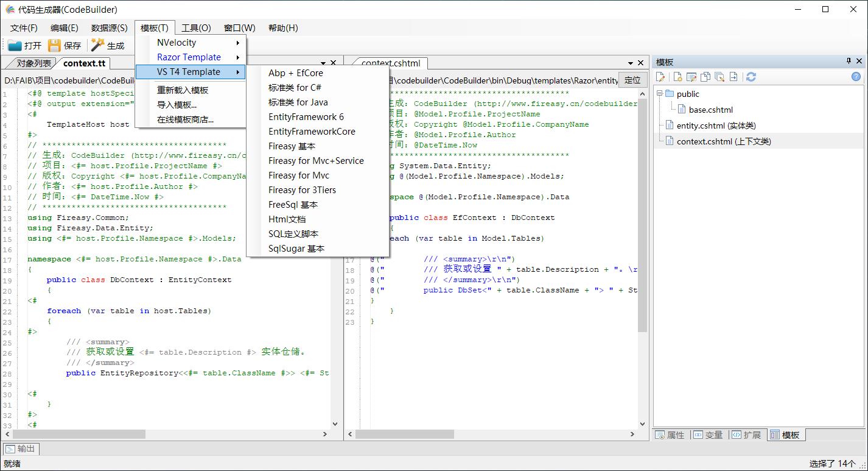Click the export template icon in 模板 panel
This screenshot has height=471, width=868.
[735, 77]
